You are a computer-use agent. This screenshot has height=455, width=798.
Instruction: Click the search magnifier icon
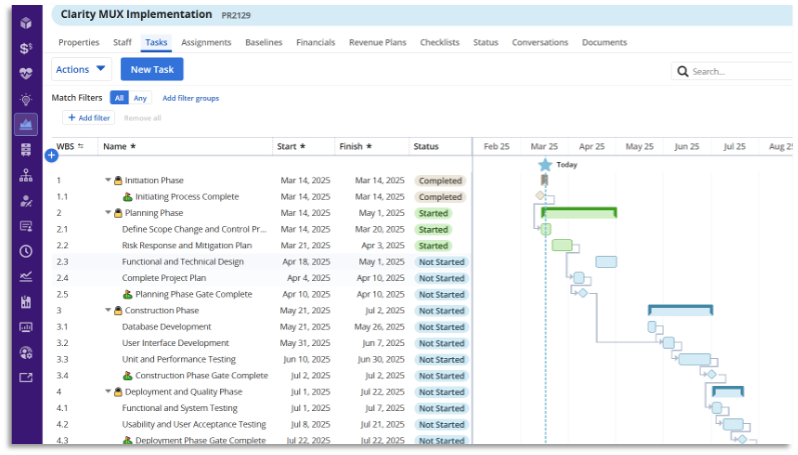point(682,71)
